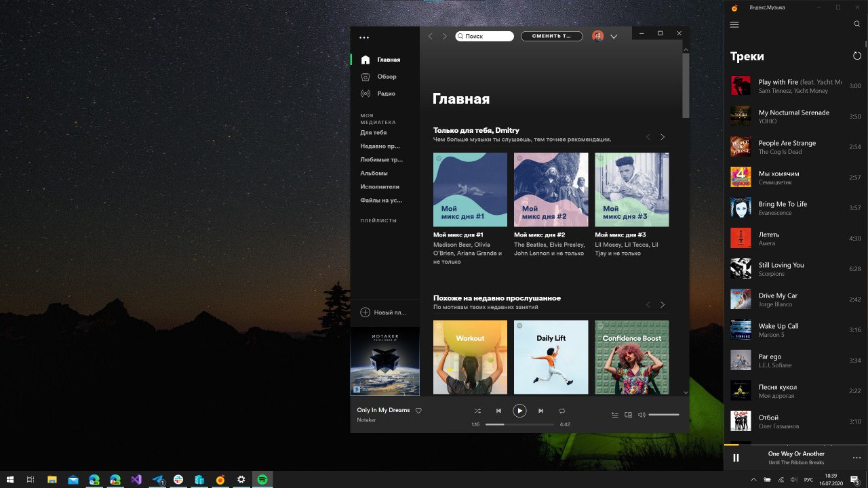
Task: Open the Daily Lift playlist cover
Action: point(551,357)
